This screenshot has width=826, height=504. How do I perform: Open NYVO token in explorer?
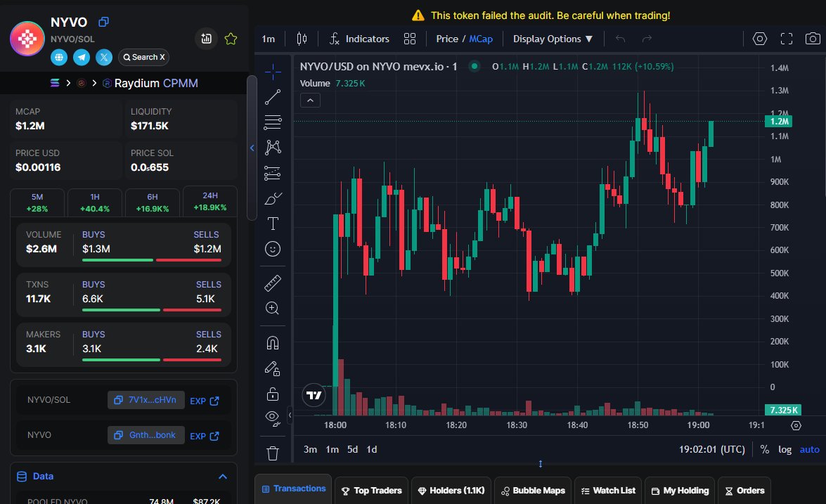point(205,436)
